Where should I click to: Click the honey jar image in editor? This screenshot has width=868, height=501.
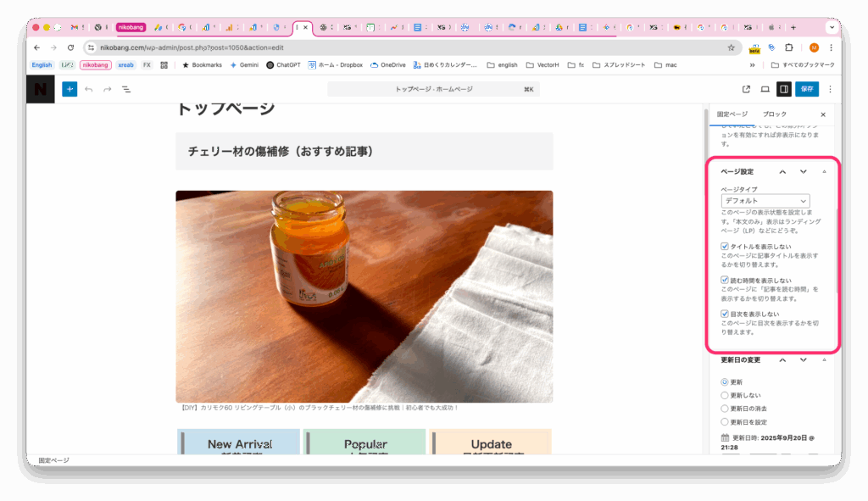(x=364, y=296)
